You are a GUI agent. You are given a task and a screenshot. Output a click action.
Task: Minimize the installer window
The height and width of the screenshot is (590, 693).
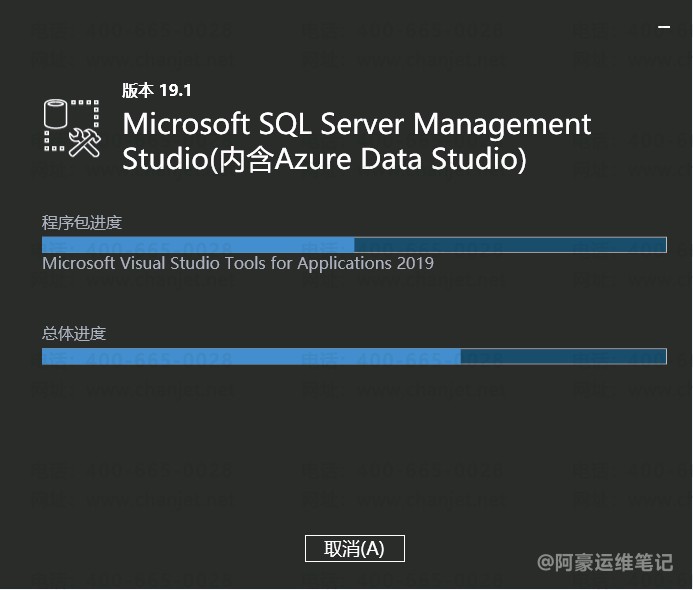click(664, 27)
